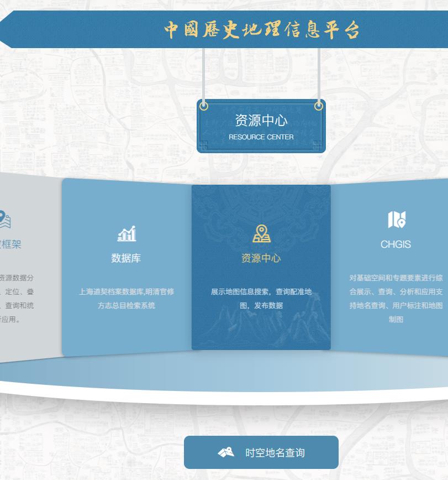Screen dimensions: 448x480
Task: Click the folded map icon above CHGIS
Action: [x=396, y=220]
